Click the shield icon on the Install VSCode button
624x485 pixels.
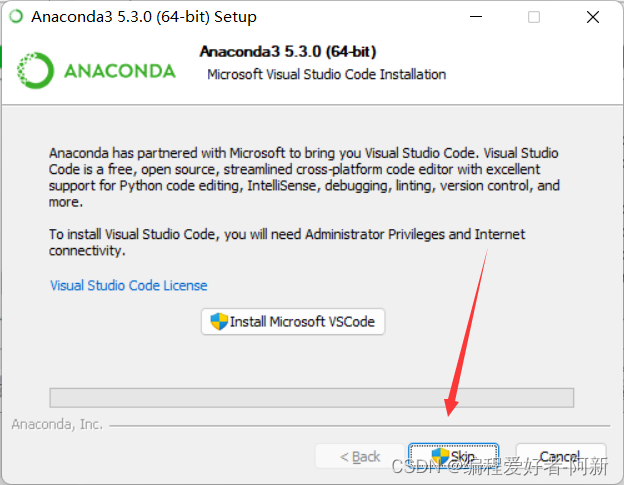[218, 322]
